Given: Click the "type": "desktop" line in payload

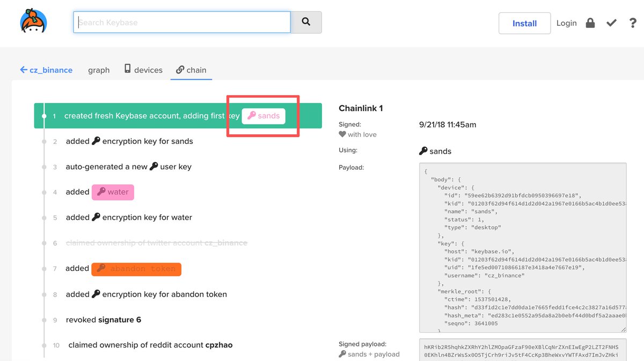Looking at the screenshot, I should tap(472, 227).
